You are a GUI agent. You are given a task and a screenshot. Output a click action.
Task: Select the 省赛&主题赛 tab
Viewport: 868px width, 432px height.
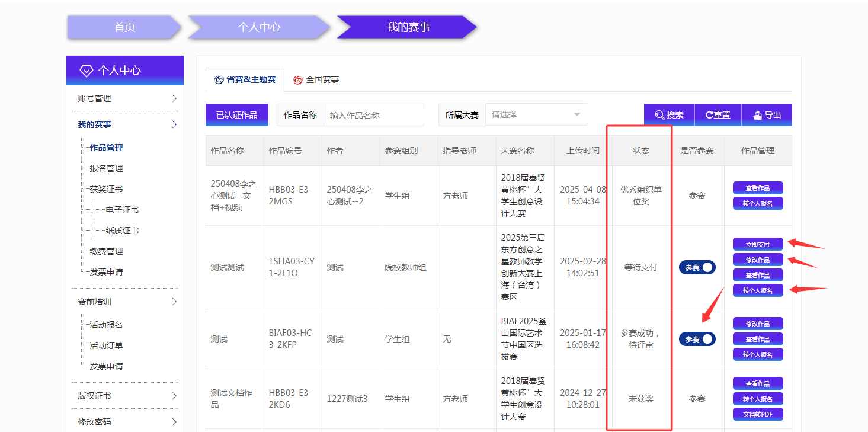point(245,79)
